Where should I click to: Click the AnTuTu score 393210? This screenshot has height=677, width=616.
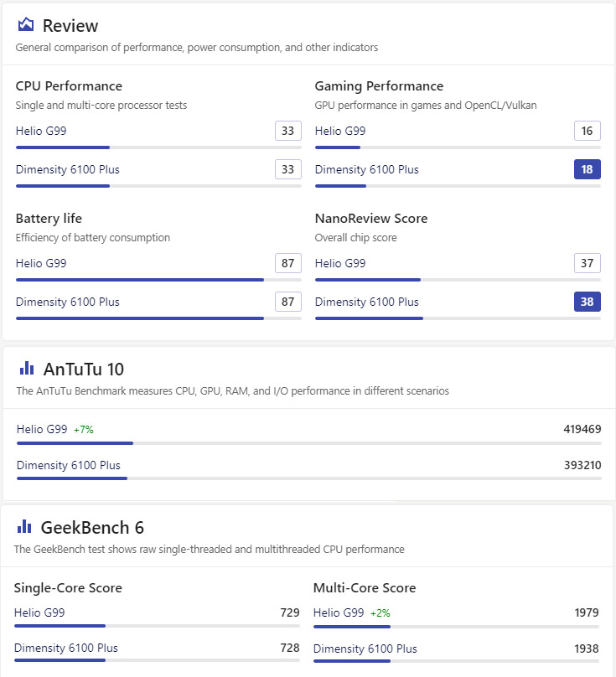click(582, 465)
